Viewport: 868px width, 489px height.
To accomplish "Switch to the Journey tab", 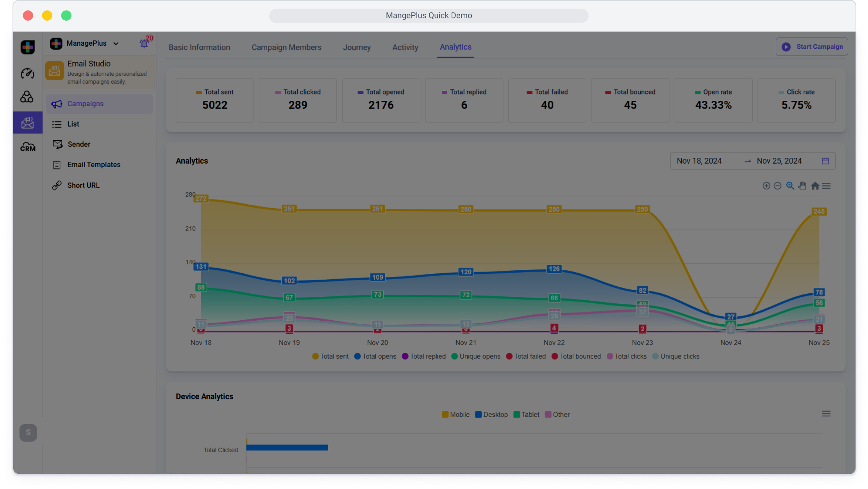I will click(x=357, y=47).
